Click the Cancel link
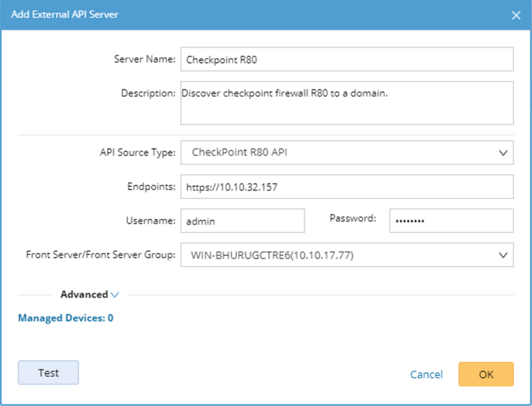Screen dimensions: 532x406 pyautogui.click(x=426, y=374)
